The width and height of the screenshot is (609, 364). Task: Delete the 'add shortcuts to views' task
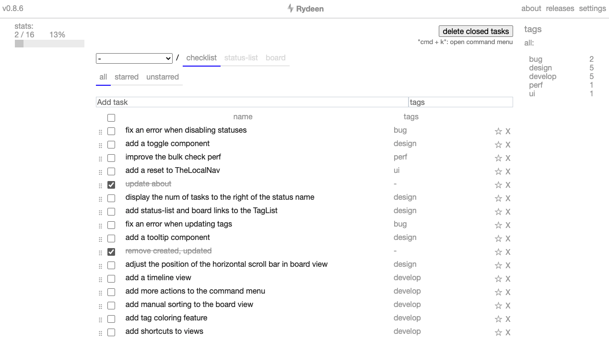point(508,332)
